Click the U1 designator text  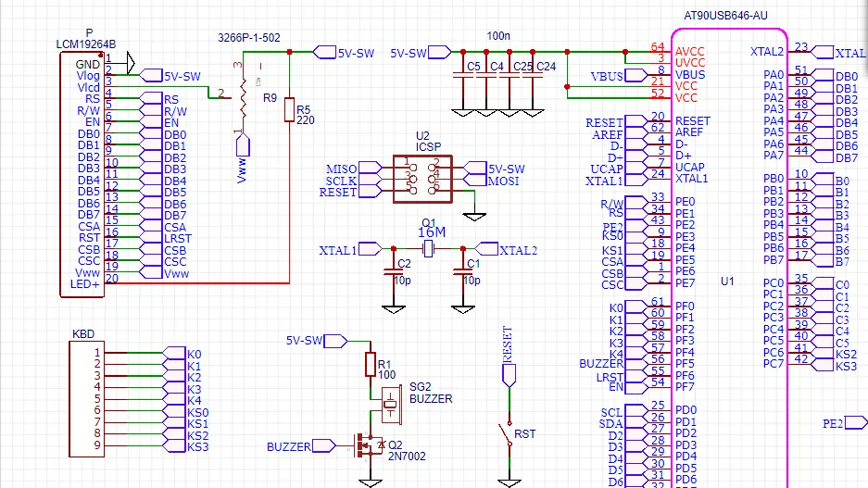[727, 282]
